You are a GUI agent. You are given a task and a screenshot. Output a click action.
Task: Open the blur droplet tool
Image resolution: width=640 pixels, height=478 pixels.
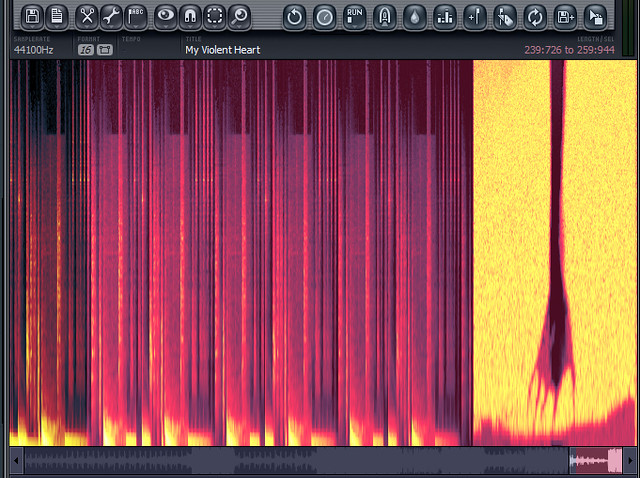pos(415,17)
